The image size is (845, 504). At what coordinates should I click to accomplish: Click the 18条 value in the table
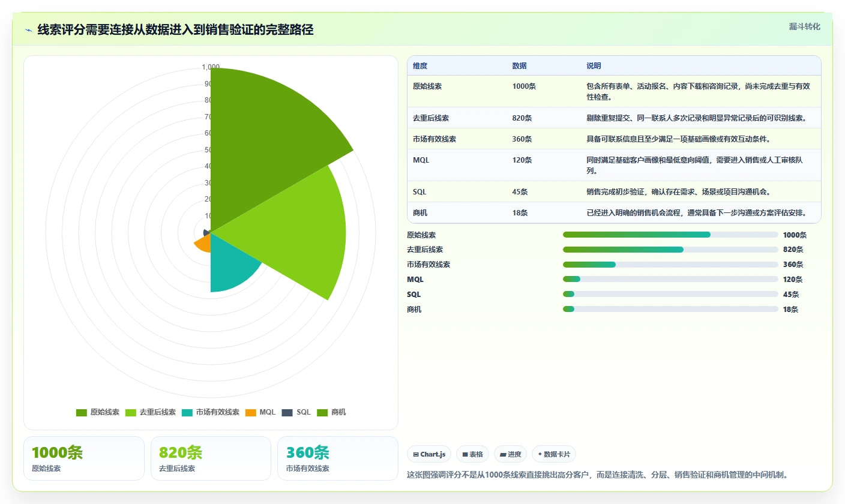point(520,213)
